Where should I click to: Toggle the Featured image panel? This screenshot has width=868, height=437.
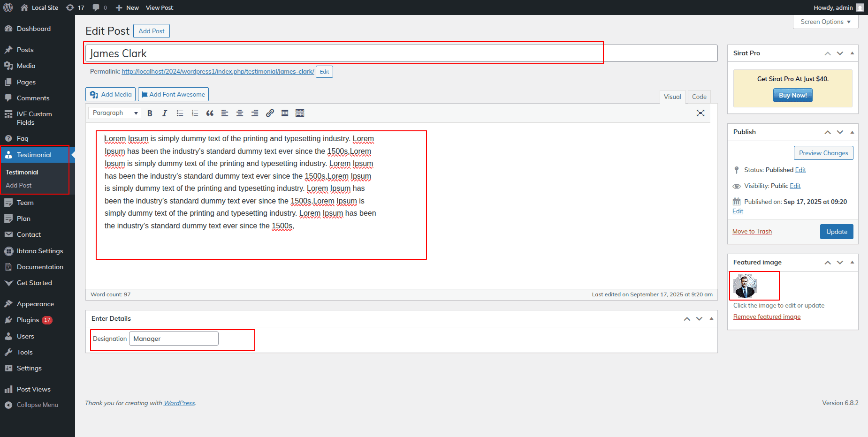coord(852,262)
